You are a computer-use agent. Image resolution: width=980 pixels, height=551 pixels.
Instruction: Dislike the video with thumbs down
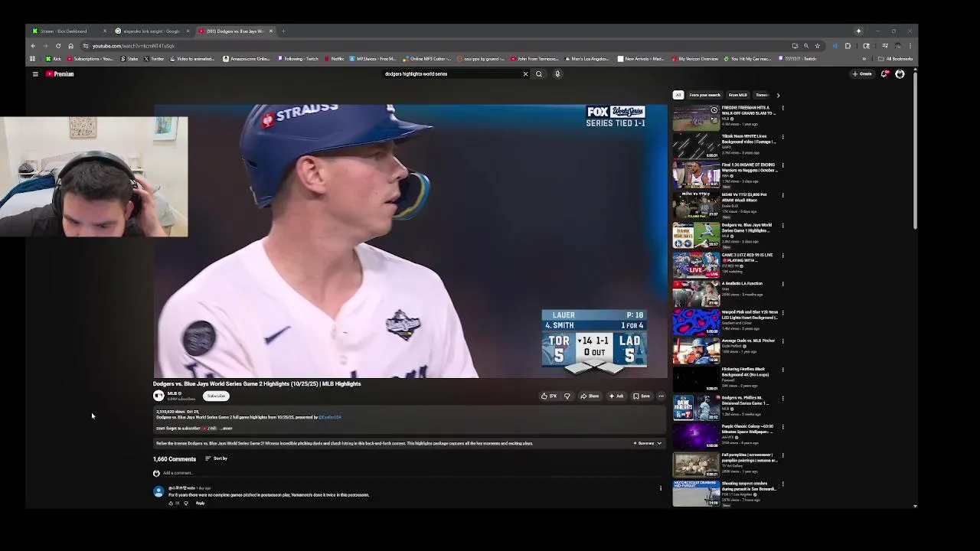click(x=567, y=396)
